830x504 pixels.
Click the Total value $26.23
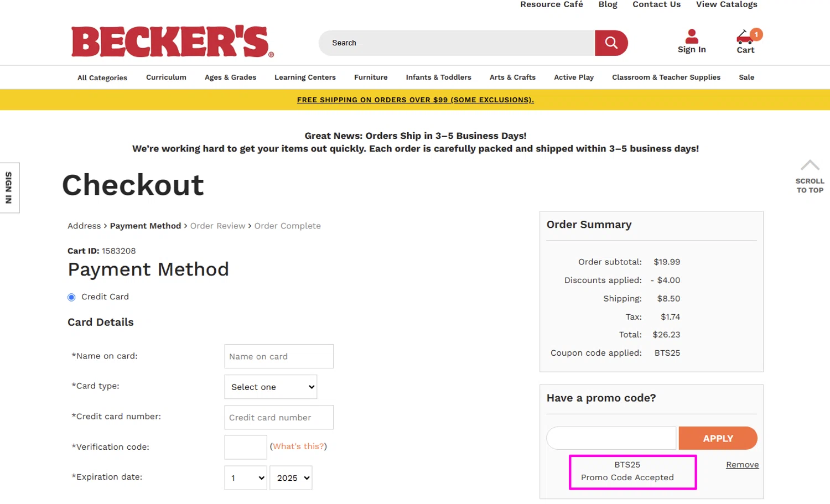[x=666, y=335]
